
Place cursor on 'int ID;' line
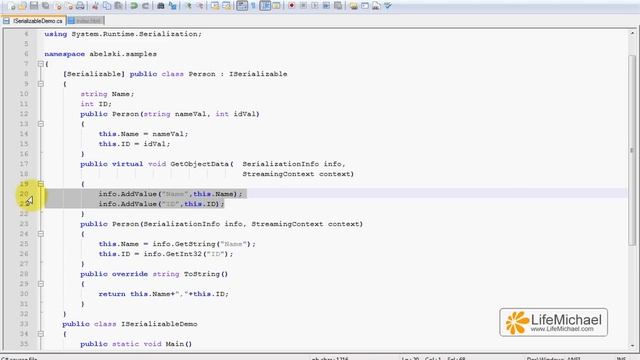click(x=96, y=104)
